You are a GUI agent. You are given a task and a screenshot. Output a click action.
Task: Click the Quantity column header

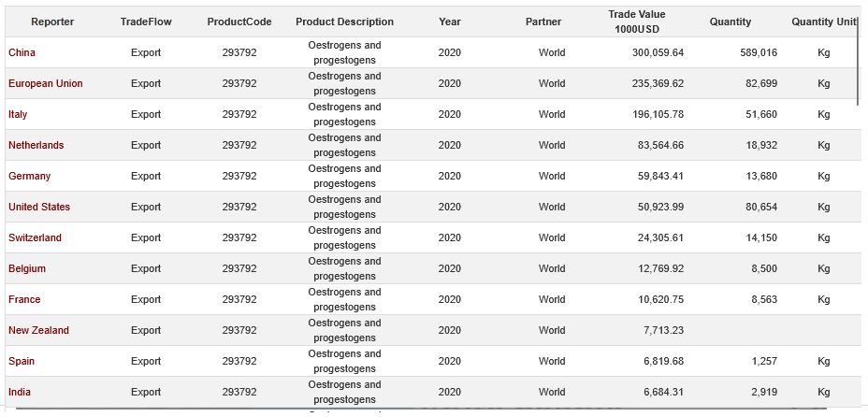pyautogui.click(x=731, y=22)
